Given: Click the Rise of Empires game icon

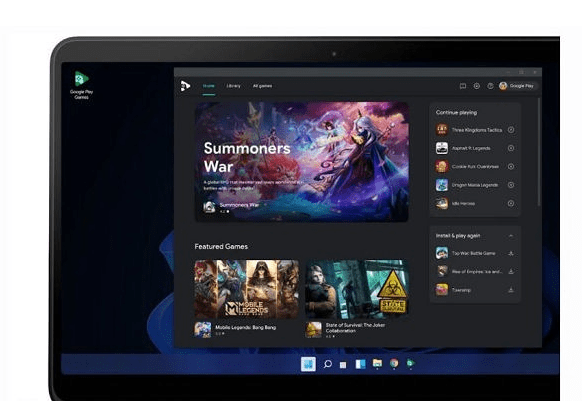Looking at the screenshot, I should coord(442,271).
